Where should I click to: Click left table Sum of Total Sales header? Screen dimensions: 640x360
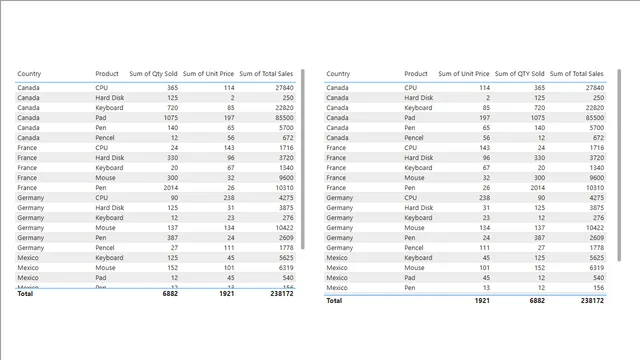coord(266,74)
